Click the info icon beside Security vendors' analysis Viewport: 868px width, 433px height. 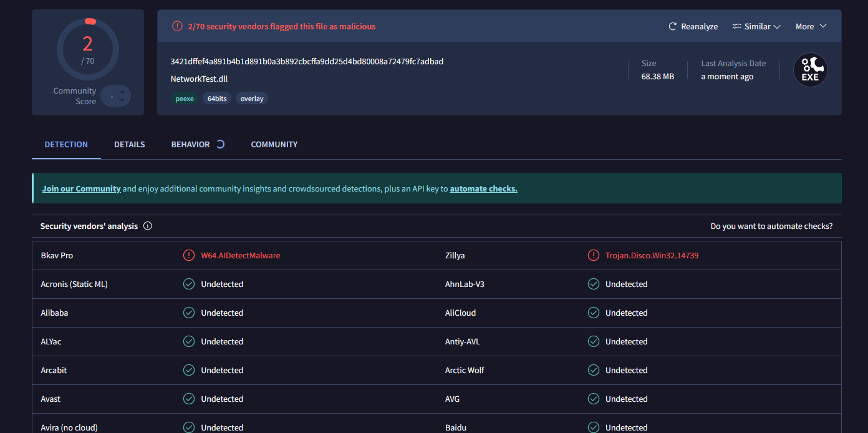tap(148, 226)
